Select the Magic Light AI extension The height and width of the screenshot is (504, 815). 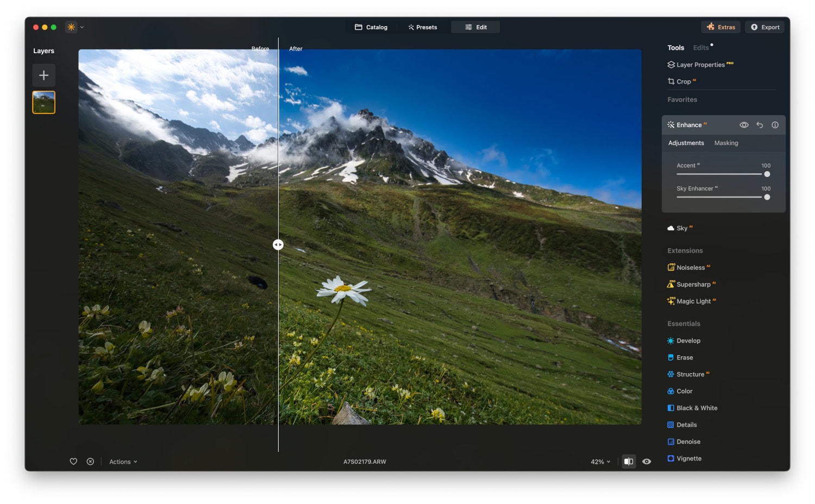[695, 301]
